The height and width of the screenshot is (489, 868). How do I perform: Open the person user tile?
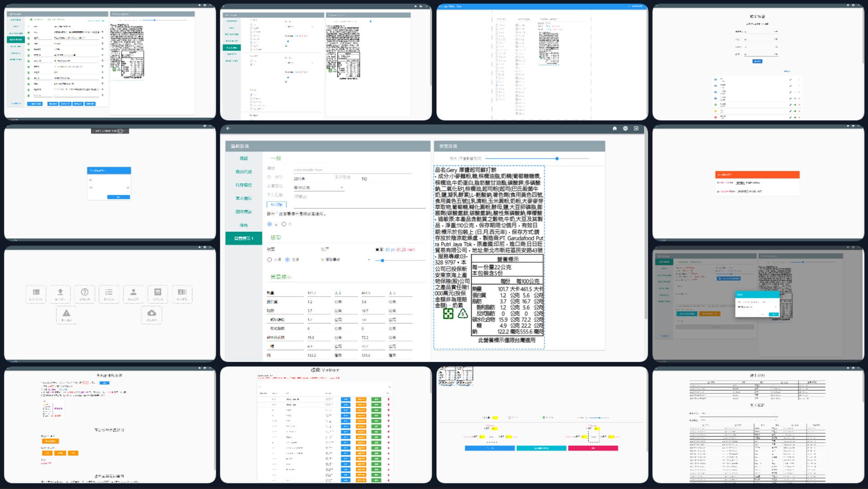coord(133,293)
